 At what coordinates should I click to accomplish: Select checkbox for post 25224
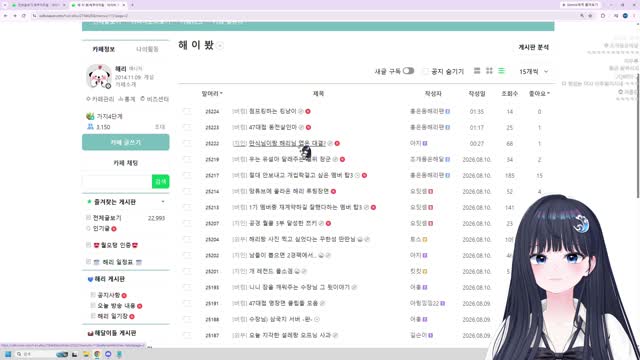(x=187, y=111)
